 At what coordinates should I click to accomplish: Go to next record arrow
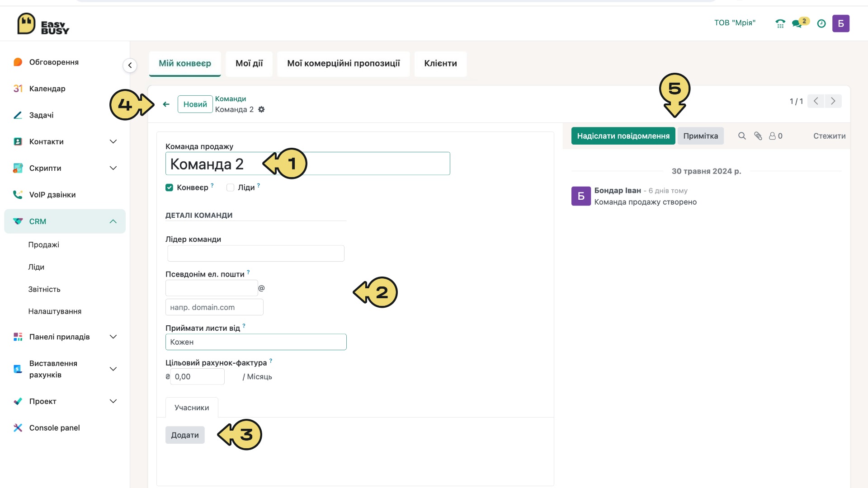[x=833, y=101]
